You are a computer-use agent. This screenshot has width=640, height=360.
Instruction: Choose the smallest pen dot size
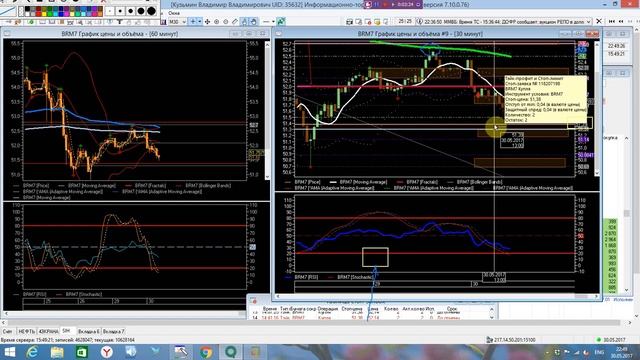coord(110,11)
